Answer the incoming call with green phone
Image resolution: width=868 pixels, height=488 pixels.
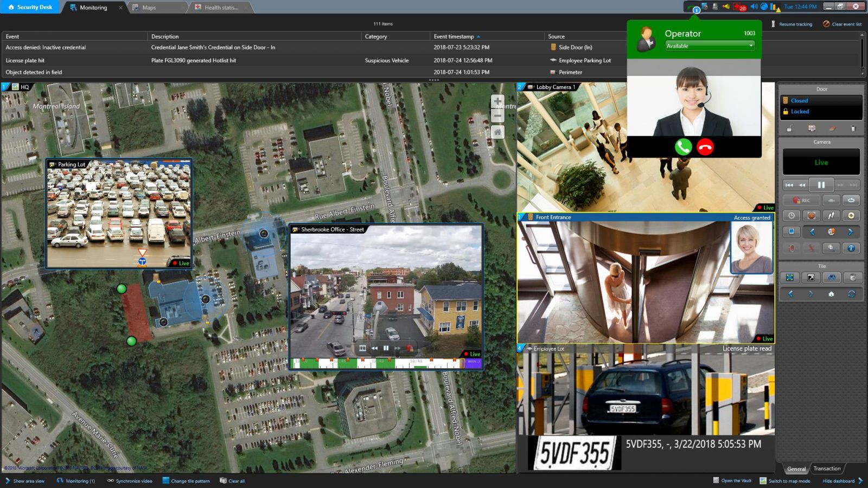point(683,147)
